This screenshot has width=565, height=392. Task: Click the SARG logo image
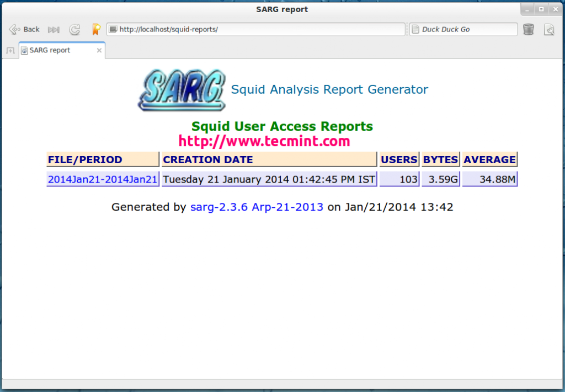[182, 90]
